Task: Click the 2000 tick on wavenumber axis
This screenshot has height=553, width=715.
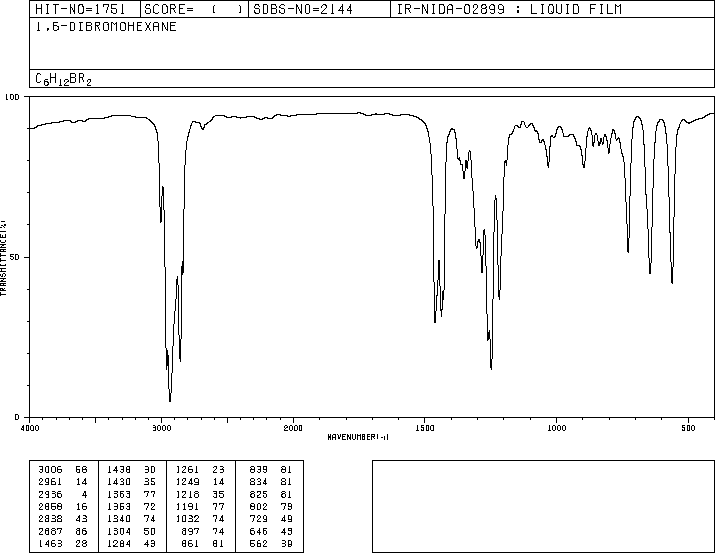Action: click(293, 428)
